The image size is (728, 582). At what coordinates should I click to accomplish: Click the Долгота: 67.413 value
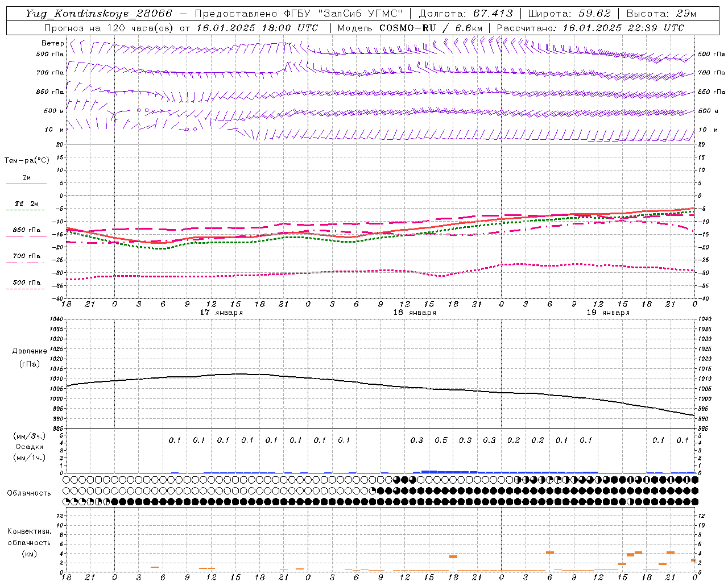[x=466, y=14]
